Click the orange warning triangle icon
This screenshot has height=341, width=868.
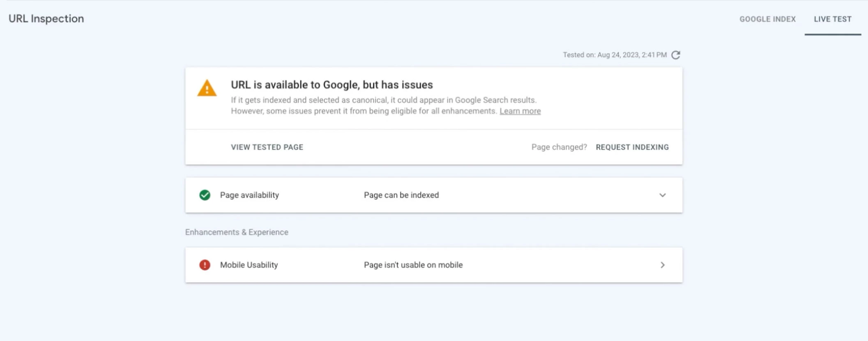click(207, 88)
